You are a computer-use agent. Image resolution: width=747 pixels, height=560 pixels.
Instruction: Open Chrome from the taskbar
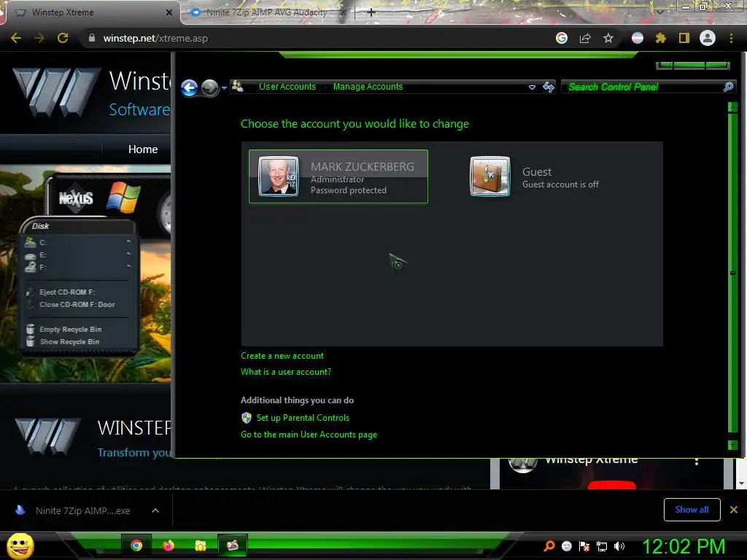tap(136, 545)
